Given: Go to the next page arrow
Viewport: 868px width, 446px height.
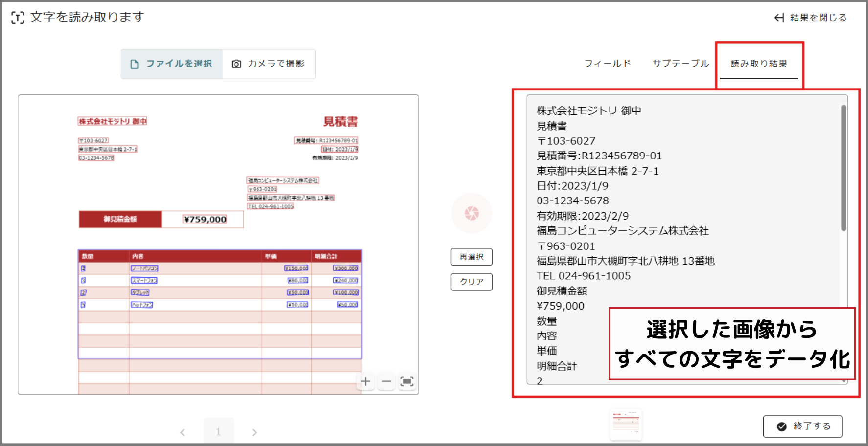Looking at the screenshot, I should click(x=254, y=432).
